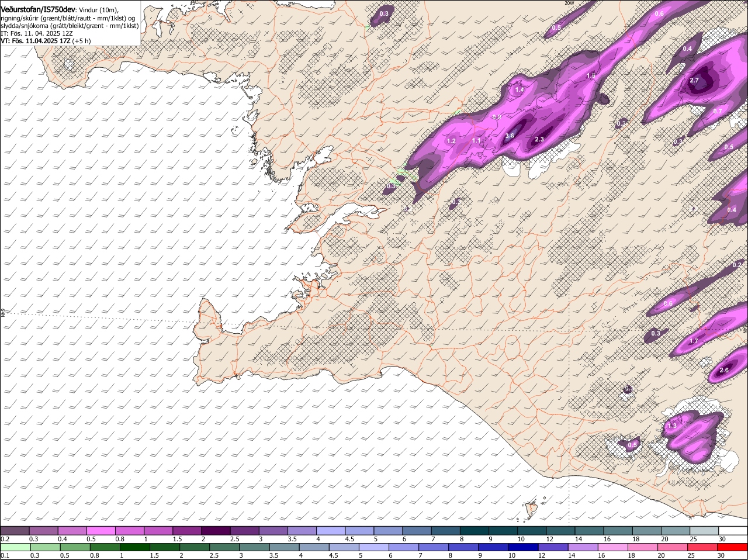Click the 1.5 precipitation value on map
Viewport: 748px width, 560px height.
591,76
